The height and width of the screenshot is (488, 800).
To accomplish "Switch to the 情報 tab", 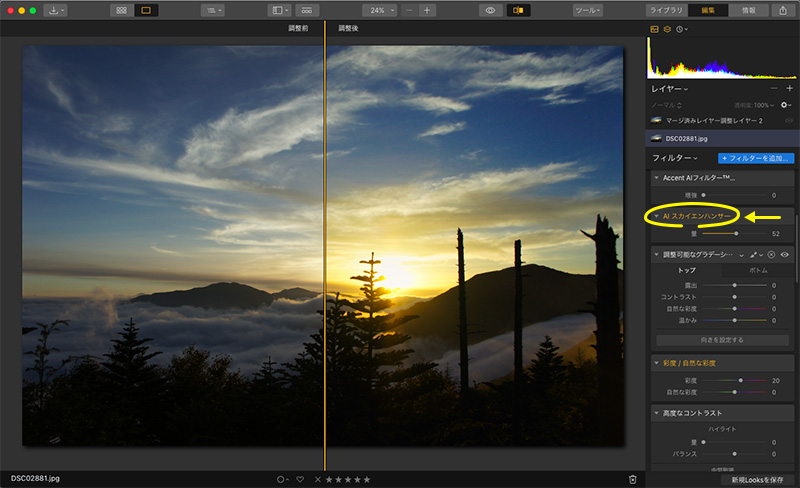I will click(x=748, y=10).
